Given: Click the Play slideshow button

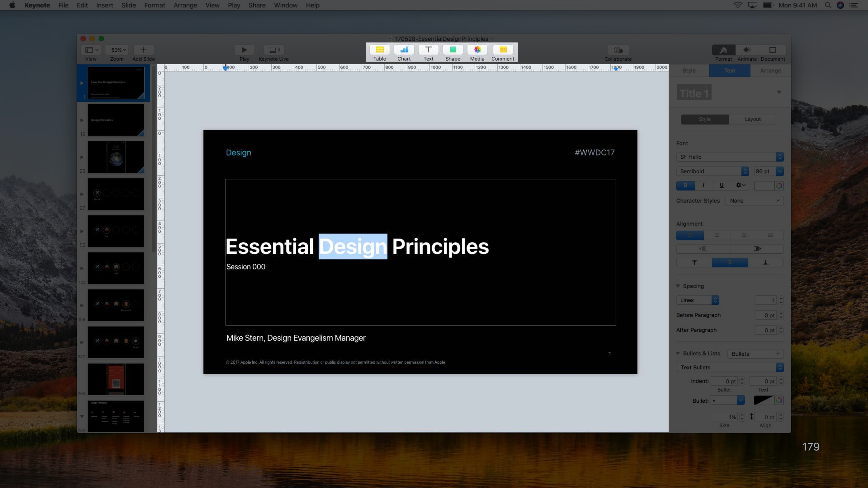Looking at the screenshot, I should tap(244, 50).
